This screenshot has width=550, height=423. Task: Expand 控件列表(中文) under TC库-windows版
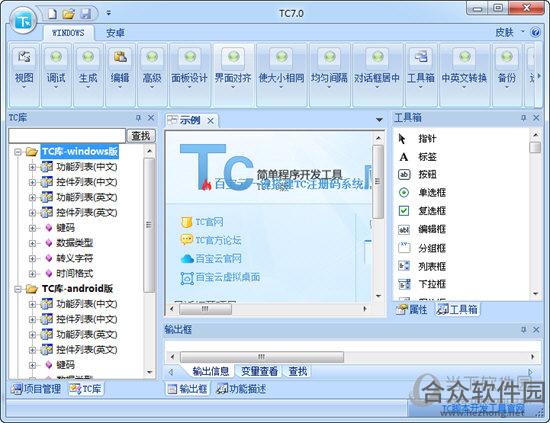33,182
